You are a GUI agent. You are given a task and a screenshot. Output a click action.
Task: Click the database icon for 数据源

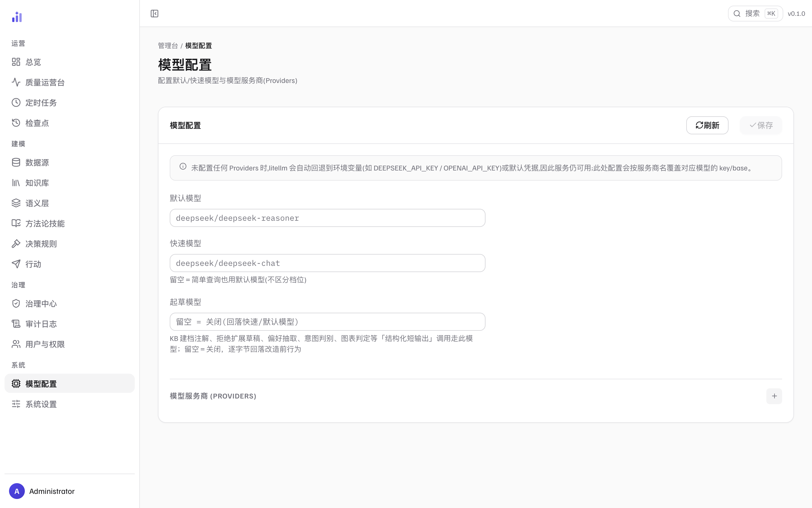(x=16, y=163)
